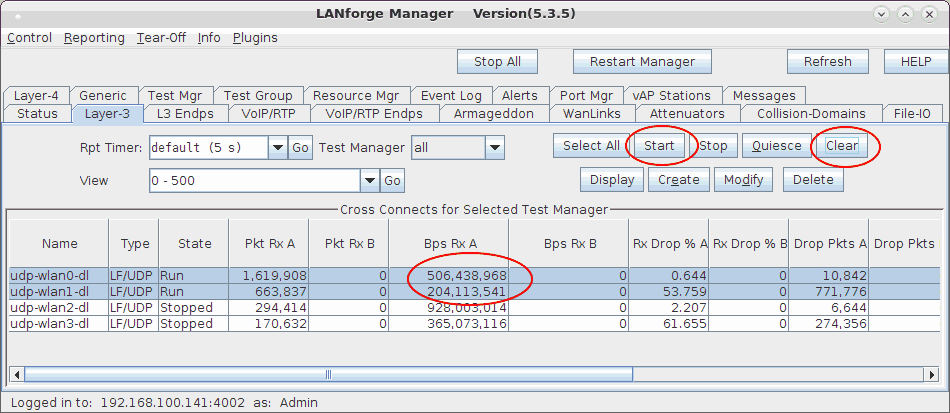Viewport: 950px width, 413px height.
Task: Open the Plugins menu
Action: 255,38
